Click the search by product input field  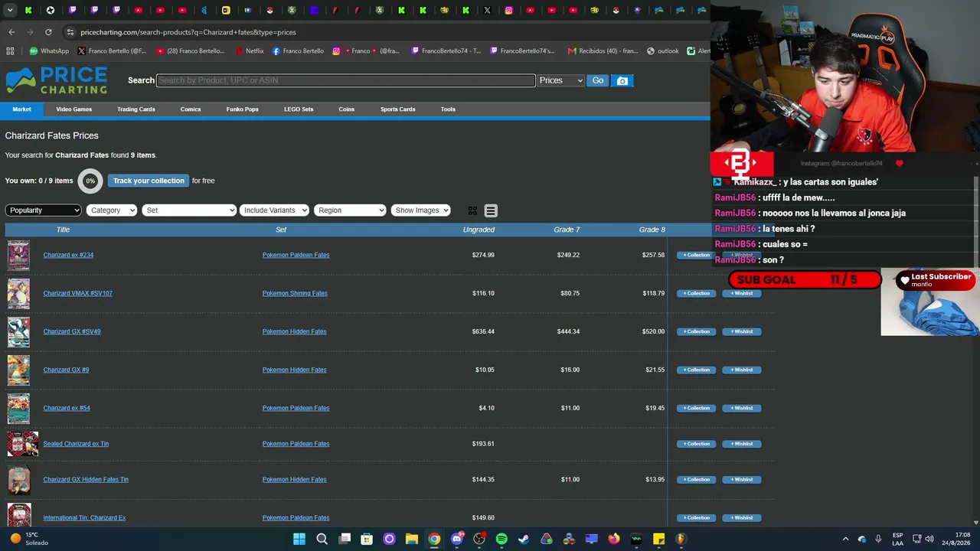(x=346, y=80)
